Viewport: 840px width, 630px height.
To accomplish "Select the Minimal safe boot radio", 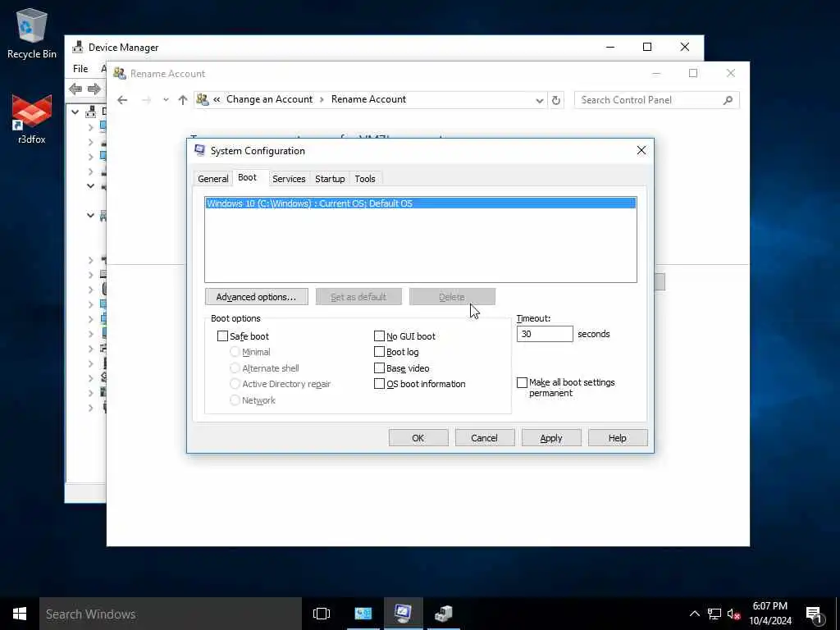I will pos(235,352).
